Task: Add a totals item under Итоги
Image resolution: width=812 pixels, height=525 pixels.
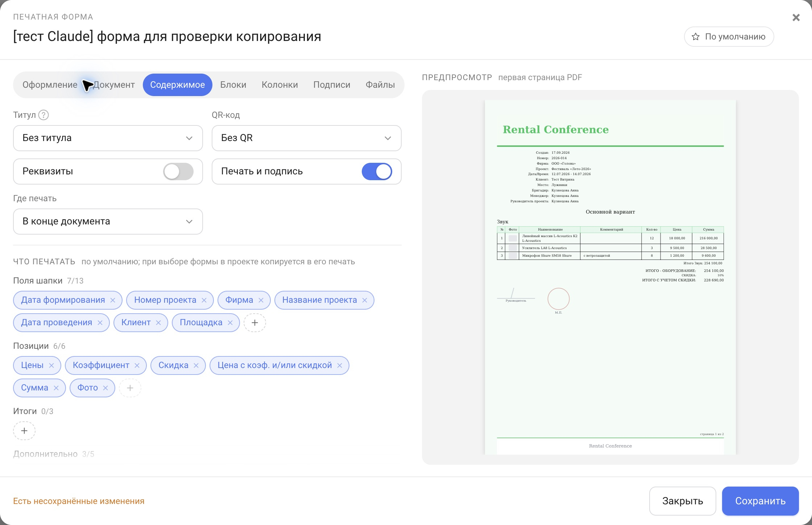Action: [x=24, y=431]
